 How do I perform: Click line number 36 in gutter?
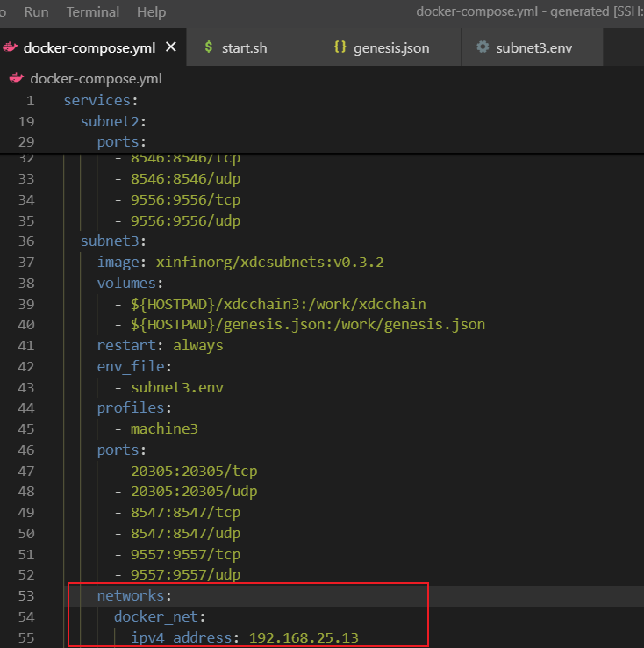coord(26,241)
